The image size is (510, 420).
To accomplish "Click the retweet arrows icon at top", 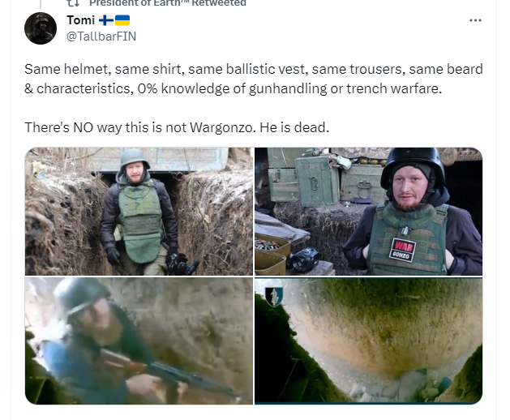I will tap(73, 3).
